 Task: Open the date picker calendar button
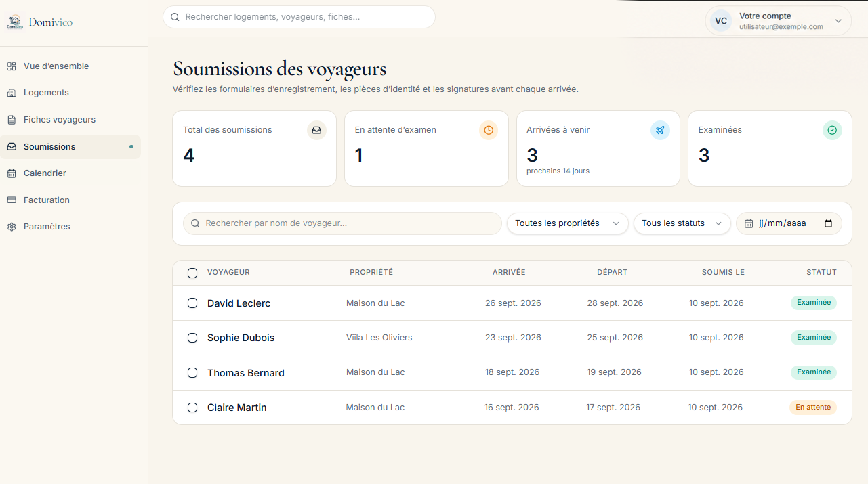pos(828,223)
